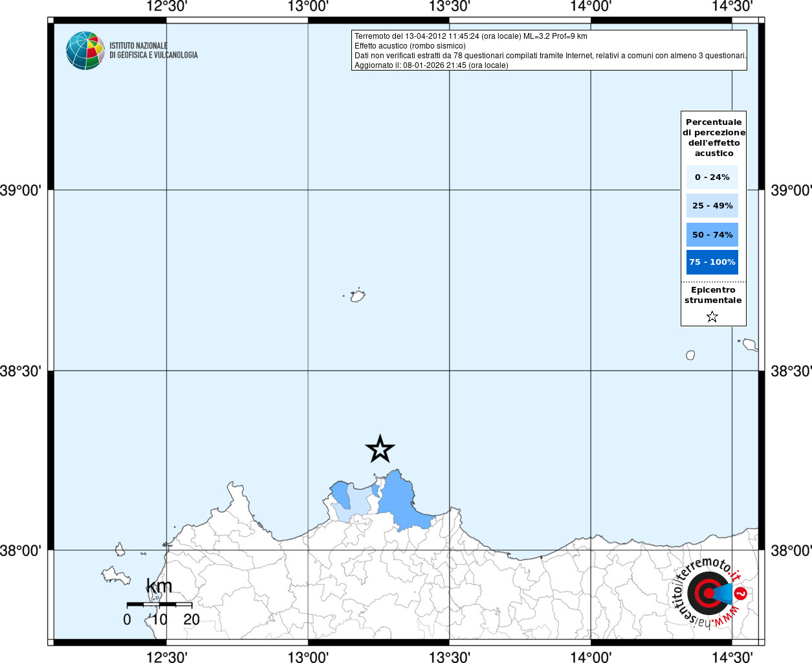This screenshot has width=812, height=663.
Task: Click the 'Terremoto del 13-04-2012' title line
Action: [x=471, y=36]
